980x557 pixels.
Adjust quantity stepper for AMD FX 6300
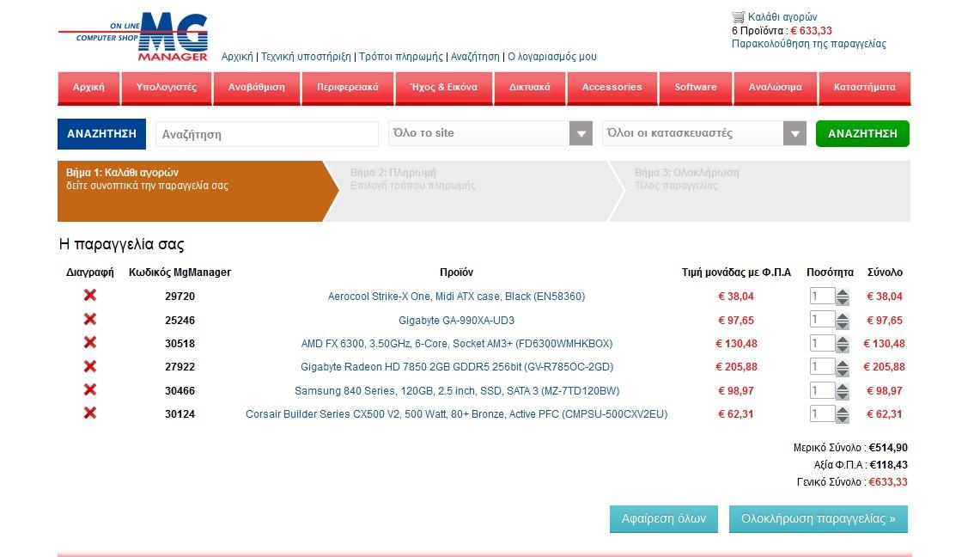[843, 344]
